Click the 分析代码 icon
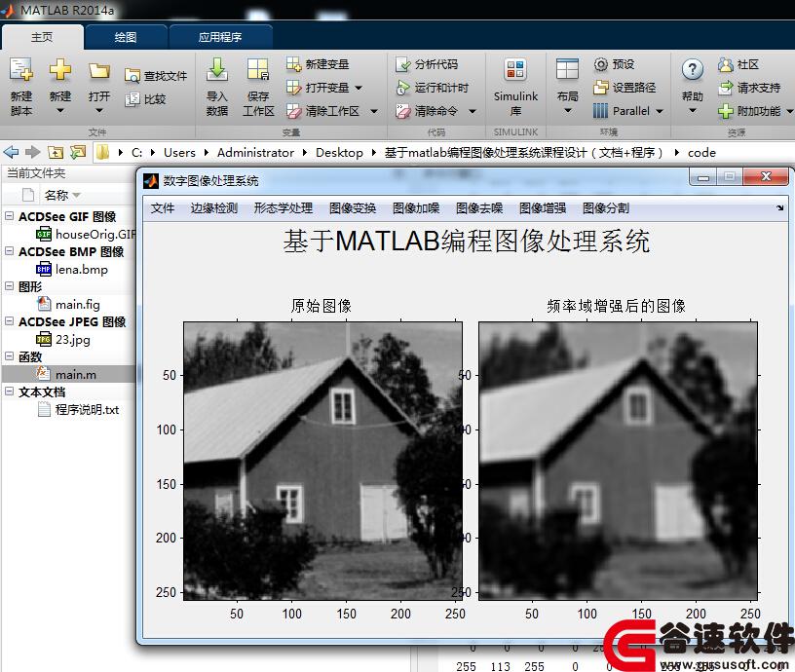The width and height of the screenshot is (795, 672). pos(403,64)
